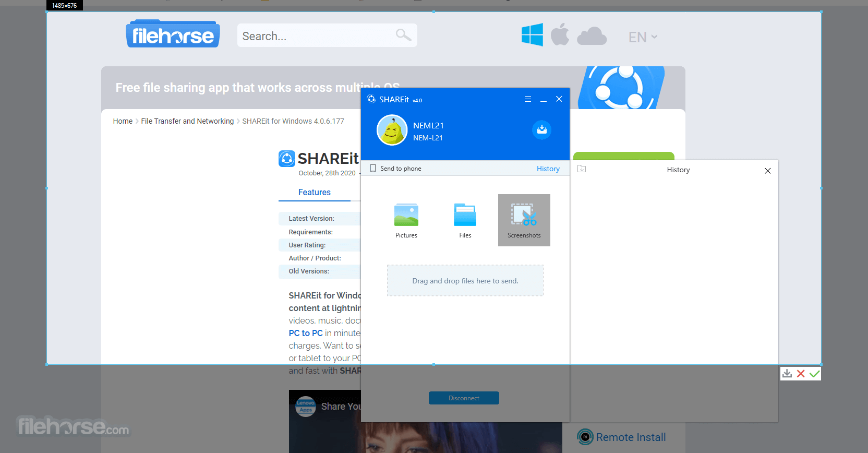The height and width of the screenshot is (453, 868).
Task: Cancel the screenshot selection with red X
Action: pos(801,374)
